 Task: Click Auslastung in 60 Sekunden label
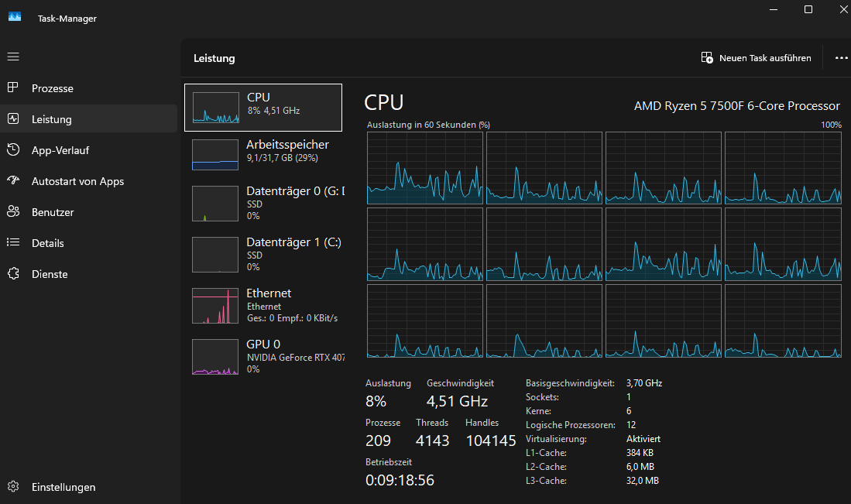click(x=428, y=125)
